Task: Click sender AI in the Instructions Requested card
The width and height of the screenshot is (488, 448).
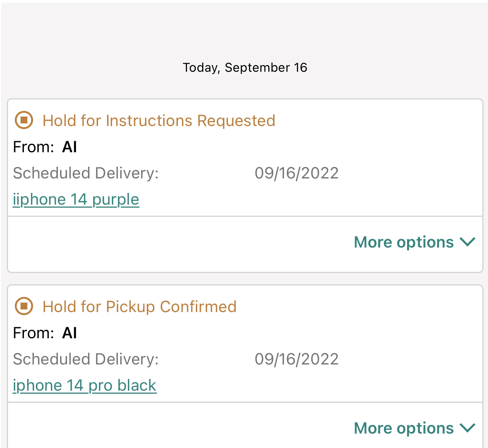Action: tap(70, 147)
